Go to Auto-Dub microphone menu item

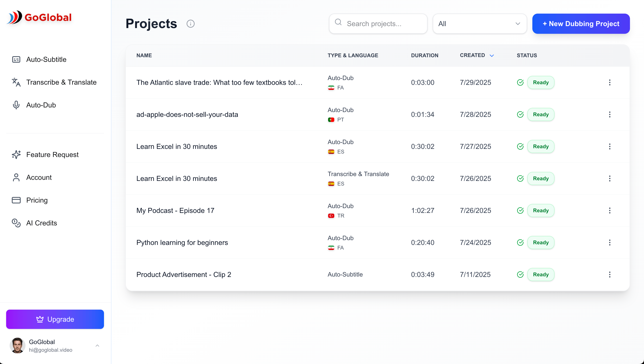pyautogui.click(x=41, y=105)
